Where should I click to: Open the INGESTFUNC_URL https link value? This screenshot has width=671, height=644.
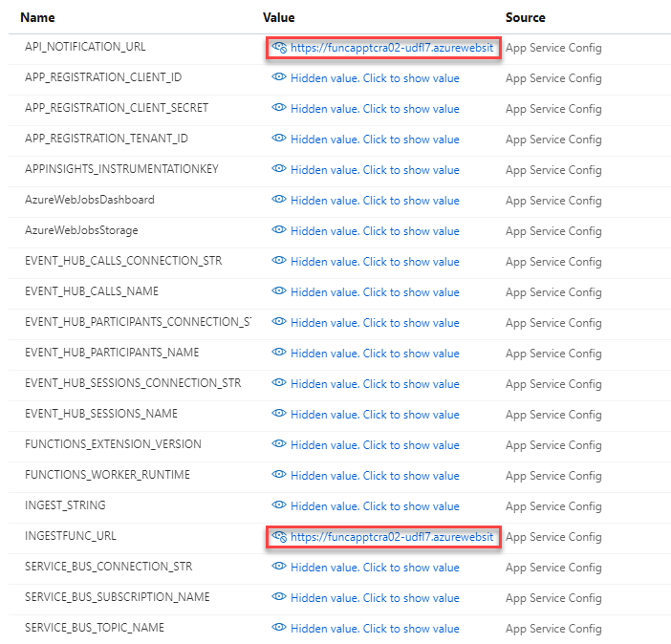tap(392, 537)
